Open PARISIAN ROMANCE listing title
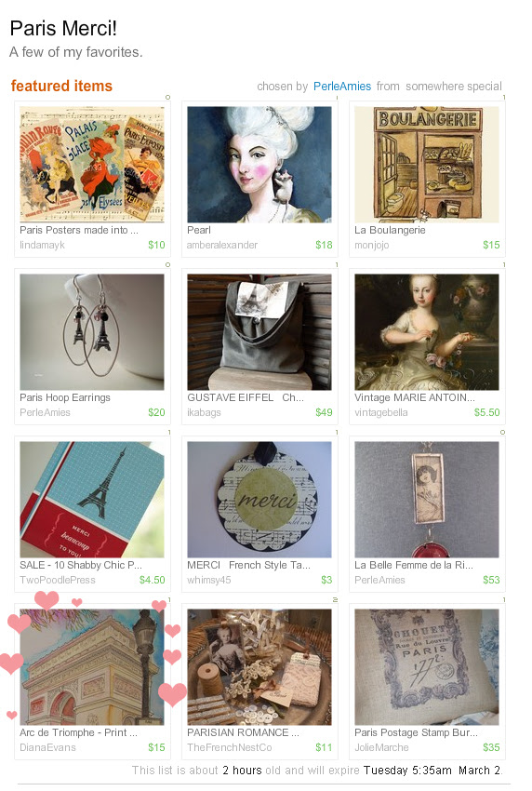Screen dimensions: 532x791 click(x=243, y=732)
